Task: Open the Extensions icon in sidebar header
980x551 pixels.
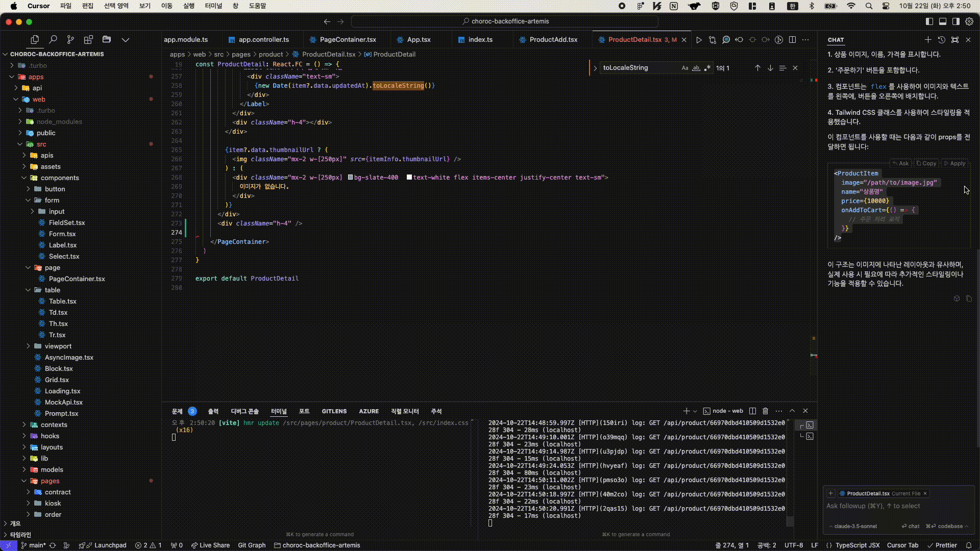Action: coord(88,39)
